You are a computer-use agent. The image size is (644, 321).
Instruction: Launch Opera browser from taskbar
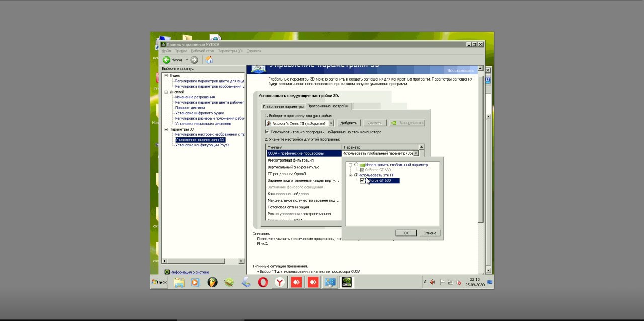[x=263, y=282]
